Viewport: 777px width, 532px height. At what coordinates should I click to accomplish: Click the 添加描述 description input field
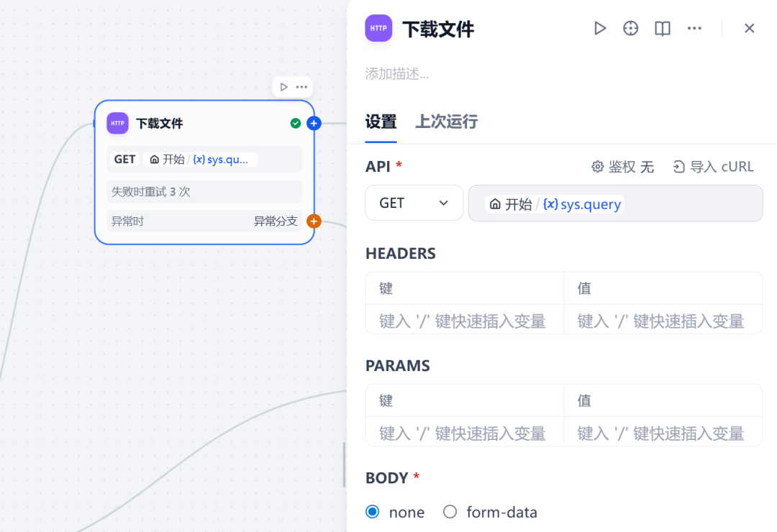[x=432, y=73]
